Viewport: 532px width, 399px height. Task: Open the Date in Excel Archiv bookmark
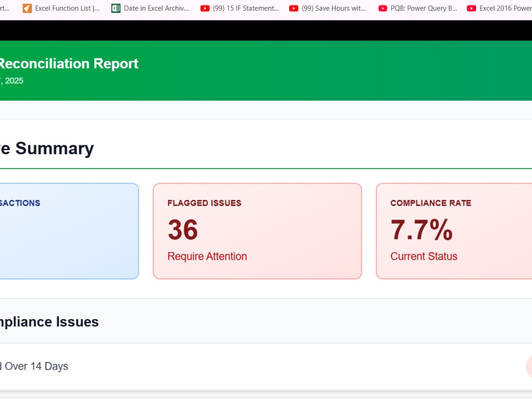(x=150, y=8)
